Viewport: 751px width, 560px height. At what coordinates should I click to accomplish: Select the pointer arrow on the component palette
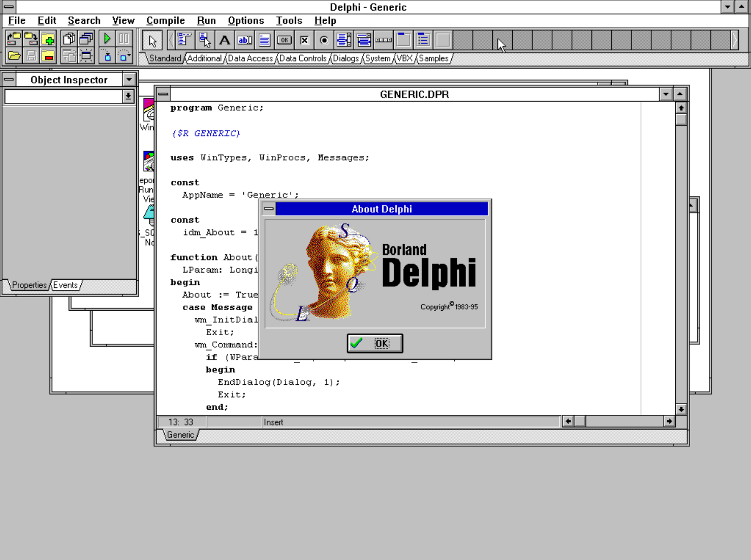(x=152, y=41)
